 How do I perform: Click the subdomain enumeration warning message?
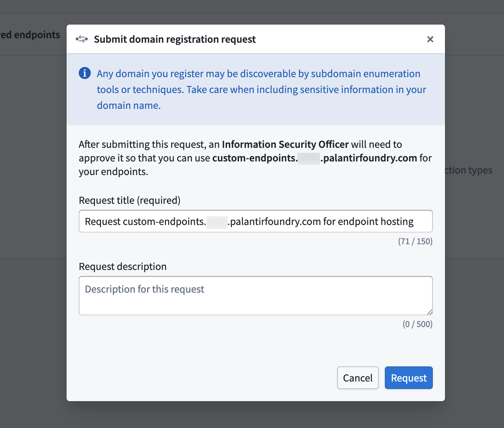click(261, 89)
